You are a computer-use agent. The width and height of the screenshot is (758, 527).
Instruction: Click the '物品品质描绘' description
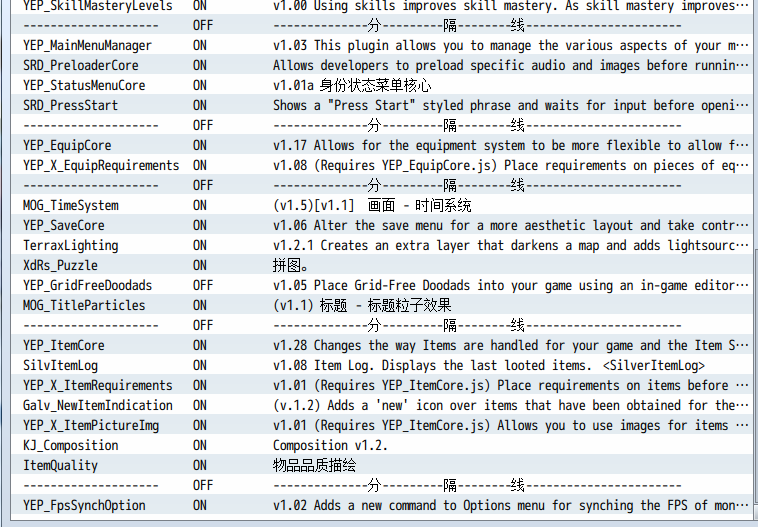[x=315, y=466]
